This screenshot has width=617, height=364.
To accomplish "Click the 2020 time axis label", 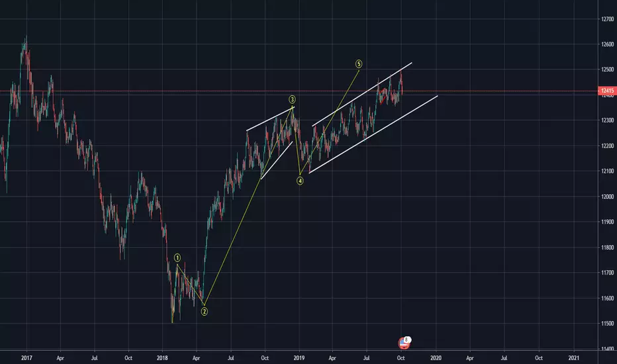I will pyautogui.click(x=436, y=357).
